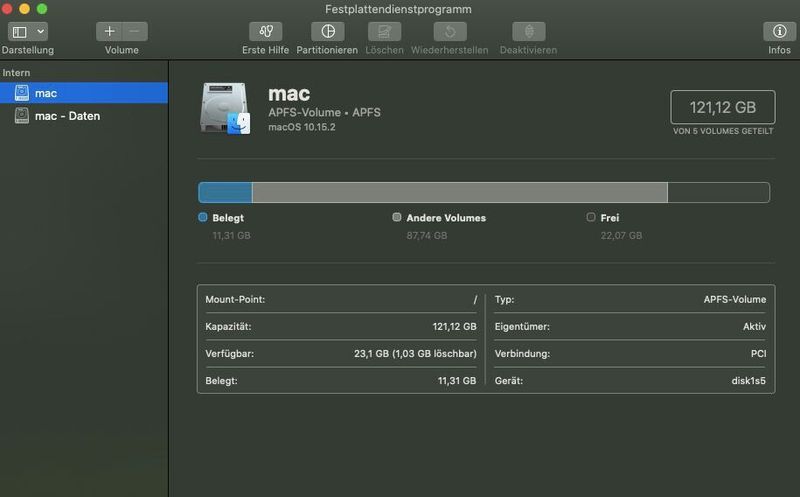
Task: Click the Verbindung PCI value
Action: pos(758,354)
